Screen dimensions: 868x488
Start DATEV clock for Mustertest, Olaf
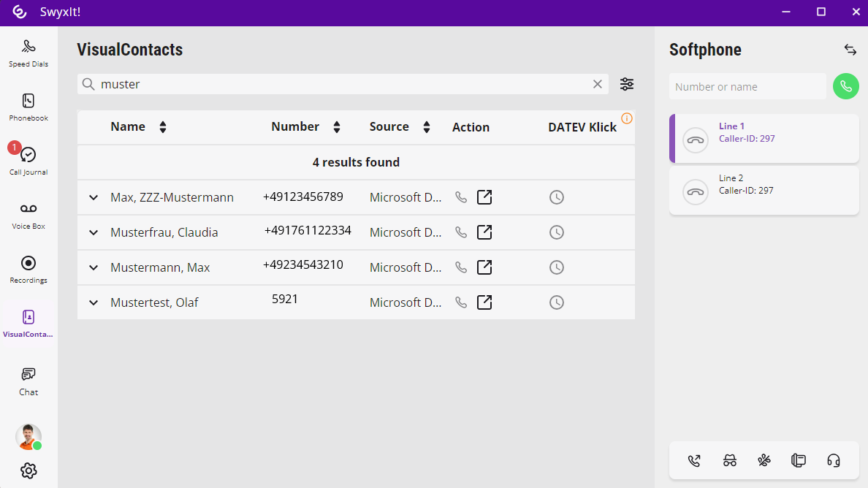556,302
